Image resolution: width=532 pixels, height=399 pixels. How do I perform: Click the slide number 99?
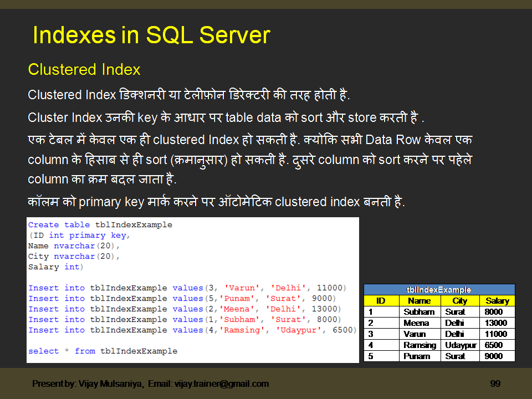tap(495, 383)
